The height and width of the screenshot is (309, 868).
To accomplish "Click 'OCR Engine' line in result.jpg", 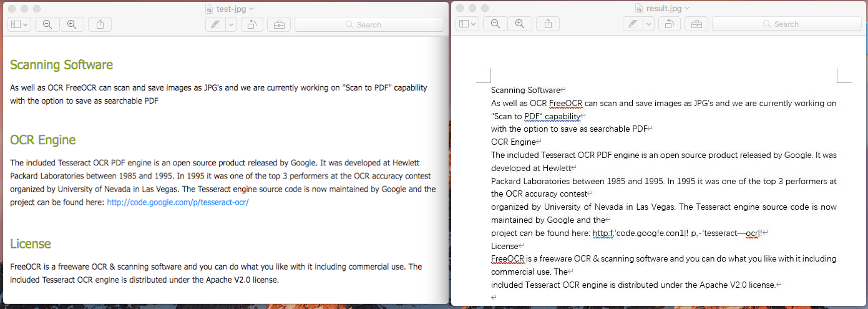I will pyautogui.click(x=514, y=142).
